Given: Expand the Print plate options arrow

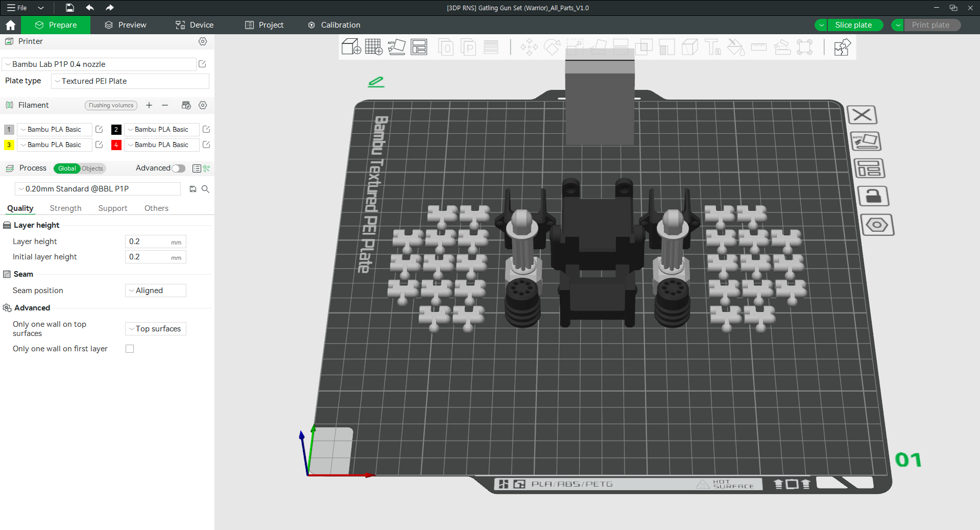Looking at the screenshot, I should tap(898, 25).
